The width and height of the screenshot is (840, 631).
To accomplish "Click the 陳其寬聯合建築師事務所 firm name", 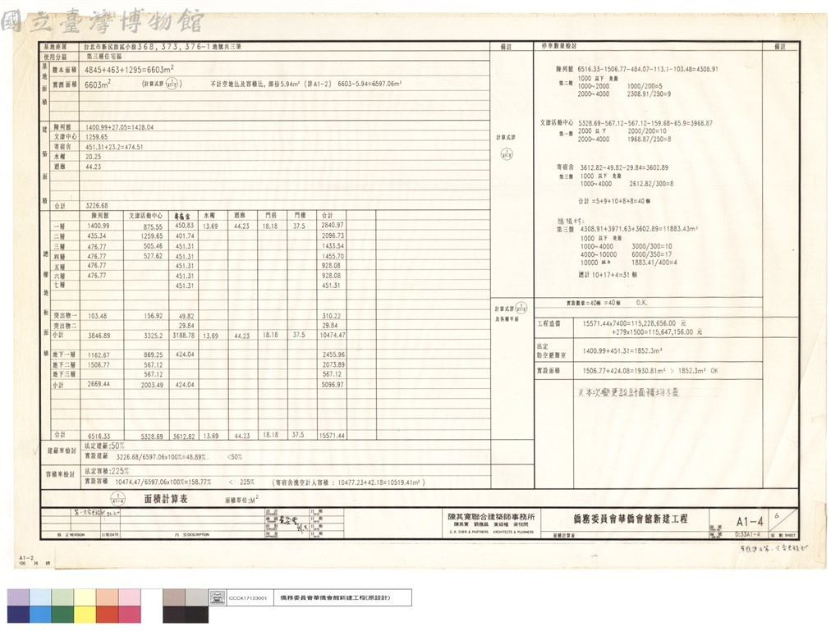I will 491,516.
